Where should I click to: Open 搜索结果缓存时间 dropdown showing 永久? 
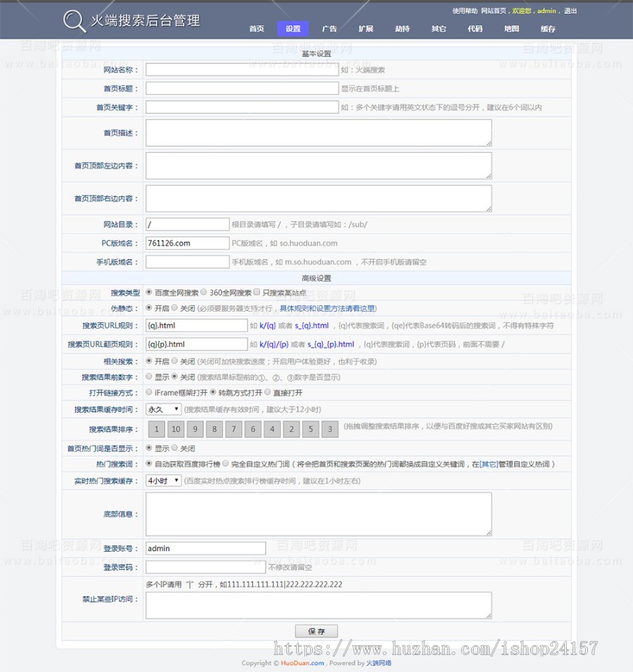tap(163, 410)
